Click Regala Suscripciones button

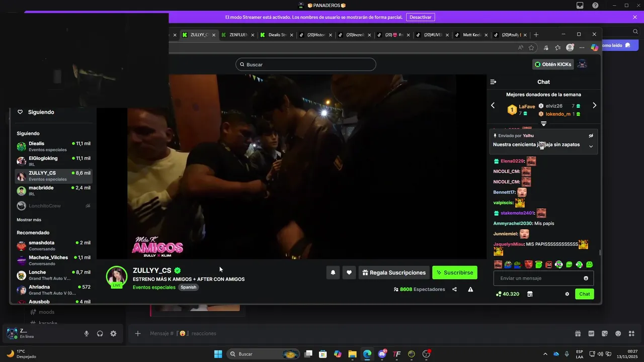[x=394, y=273]
